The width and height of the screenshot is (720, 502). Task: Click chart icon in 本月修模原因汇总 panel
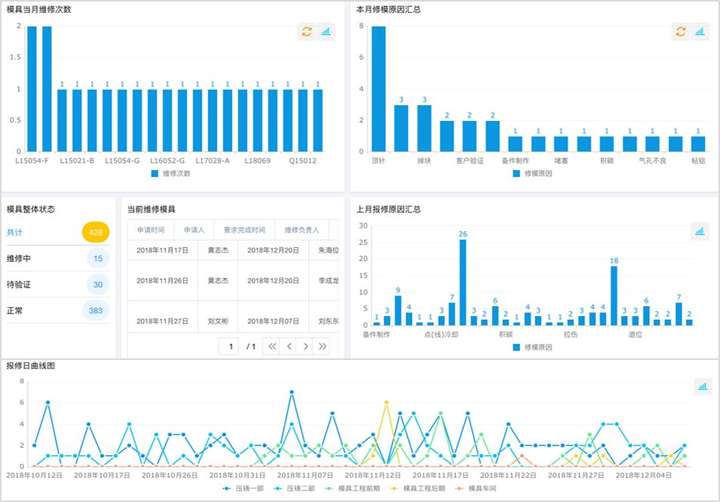[x=700, y=31]
